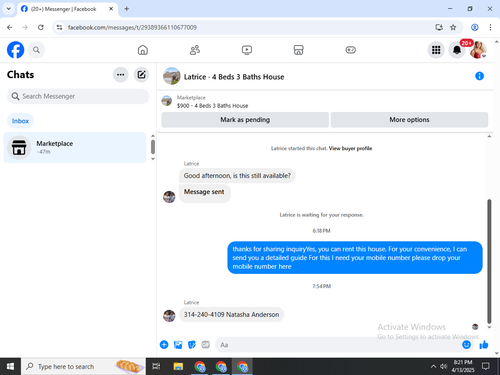Click Latrice chat header listing thumbnail
The width and height of the screenshot is (500, 375).
coord(172,76)
